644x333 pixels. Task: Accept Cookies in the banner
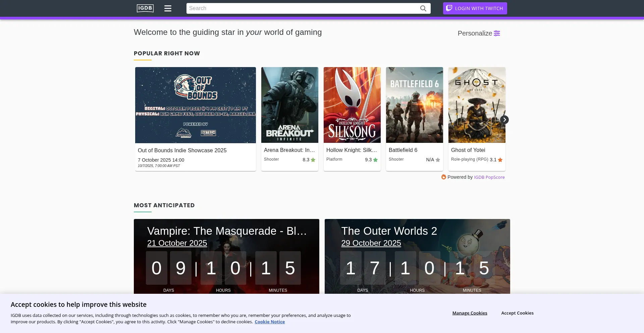[517, 313]
